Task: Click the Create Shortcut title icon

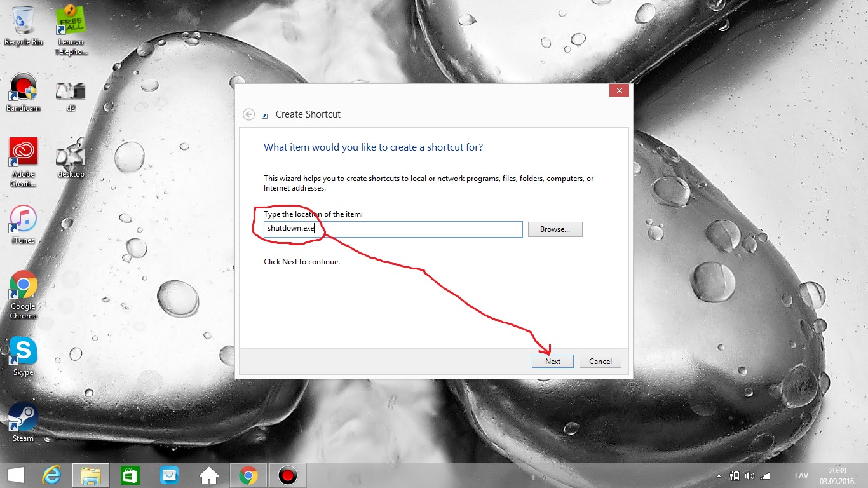Action: (x=266, y=115)
